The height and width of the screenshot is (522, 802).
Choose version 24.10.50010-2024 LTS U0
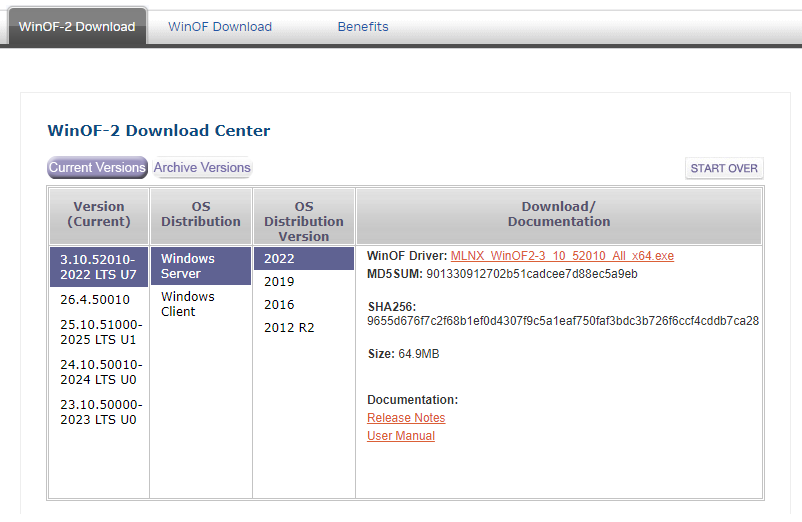pyautogui.click(x=101, y=372)
